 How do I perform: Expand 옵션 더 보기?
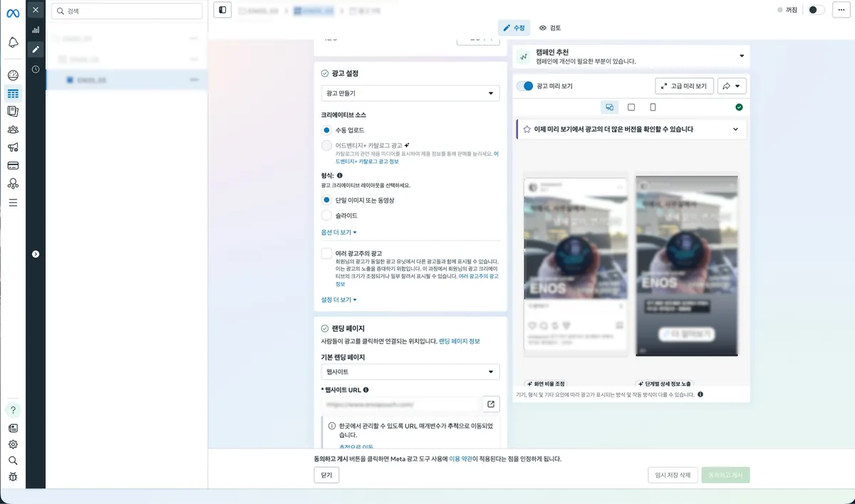click(x=339, y=232)
